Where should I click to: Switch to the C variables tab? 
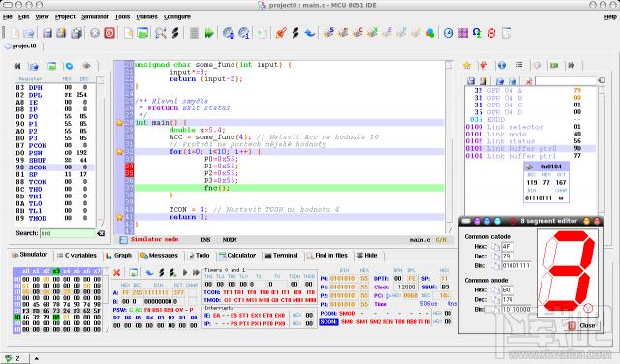coord(77,256)
